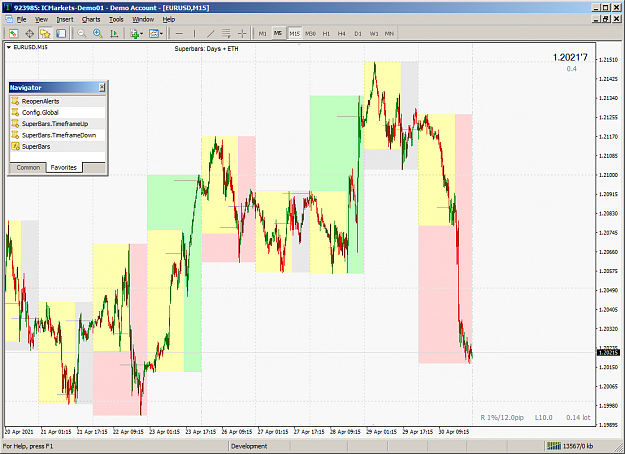Switch chart to H1 timeframe
Screen dimensions: 625x454
tap(326, 33)
